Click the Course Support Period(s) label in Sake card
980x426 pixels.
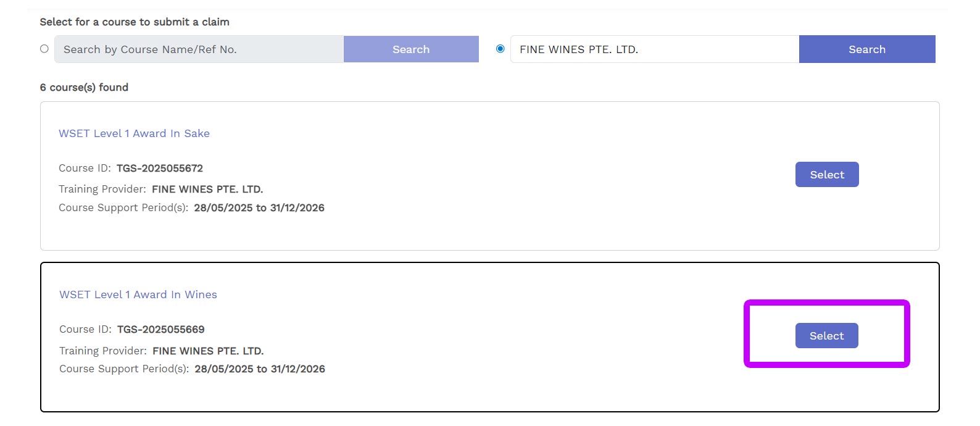tap(123, 207)
